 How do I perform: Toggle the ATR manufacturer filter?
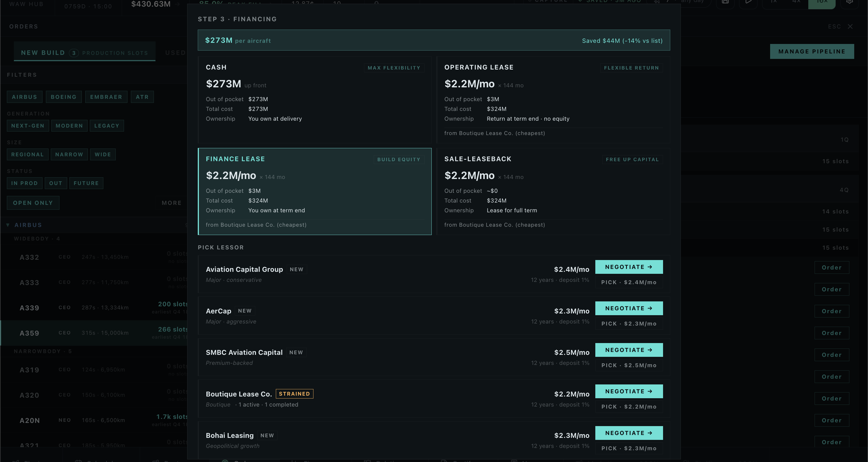[x=142, y=97]
